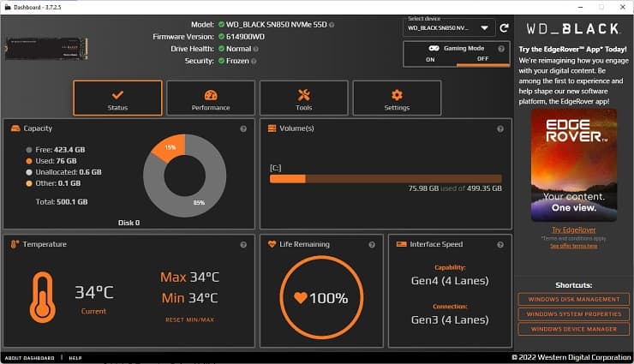Click the C: volume usage bar
The image size is (634, 364).
pyautogui.click(x=386, y=178)
